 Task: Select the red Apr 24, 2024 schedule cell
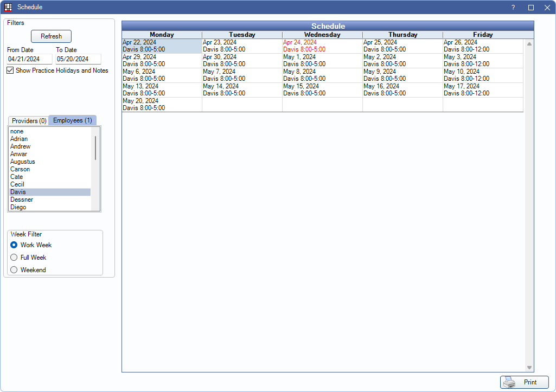tap(322, 46)
